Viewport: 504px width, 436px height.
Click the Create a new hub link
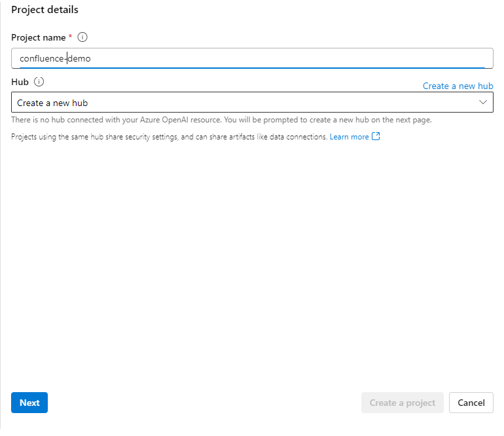458,86
